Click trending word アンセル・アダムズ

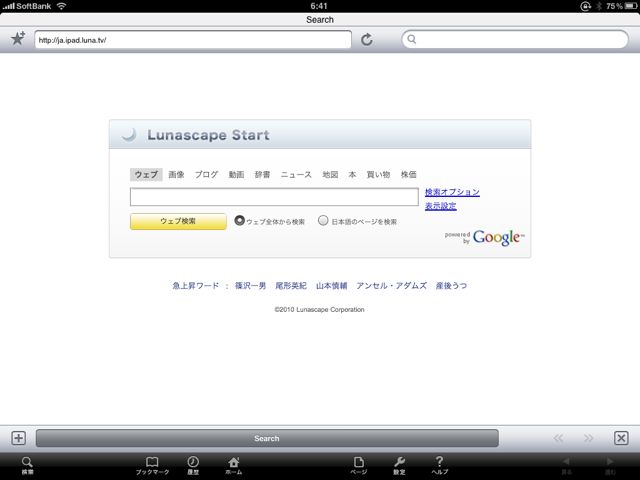click(391, 286)
